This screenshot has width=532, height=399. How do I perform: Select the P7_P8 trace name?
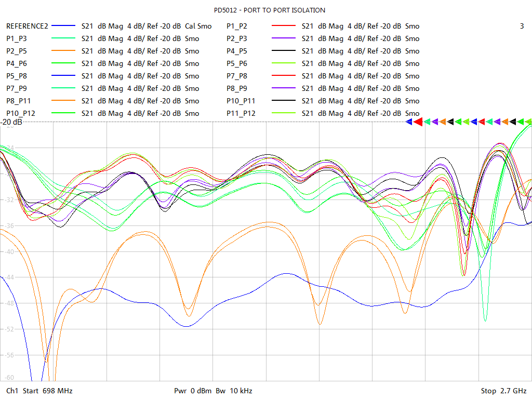[237, 76]
